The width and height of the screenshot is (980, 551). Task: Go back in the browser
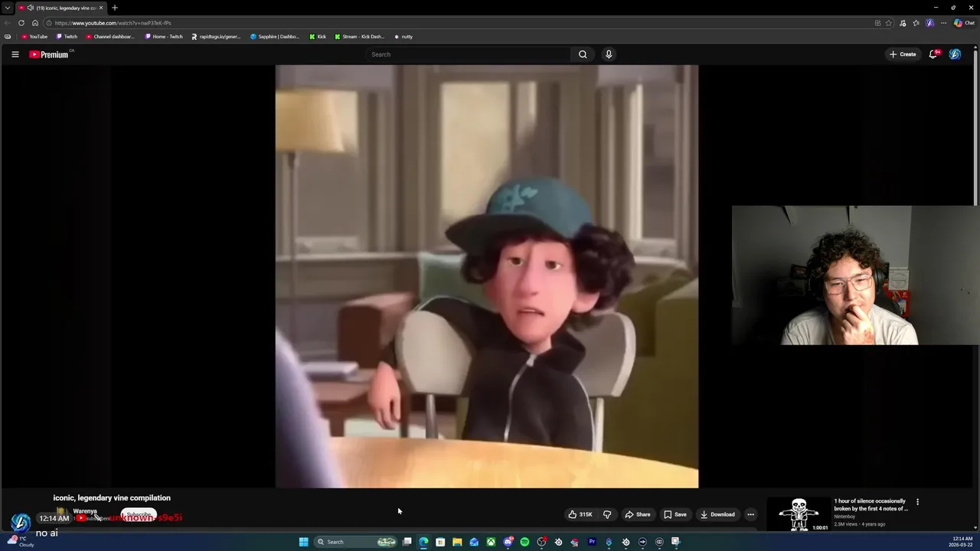[x=8, y=23]
